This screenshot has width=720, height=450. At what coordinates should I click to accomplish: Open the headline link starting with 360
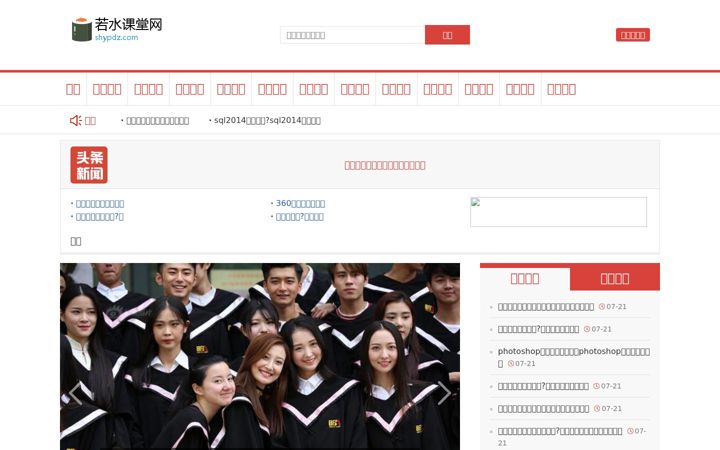point(300,203)
